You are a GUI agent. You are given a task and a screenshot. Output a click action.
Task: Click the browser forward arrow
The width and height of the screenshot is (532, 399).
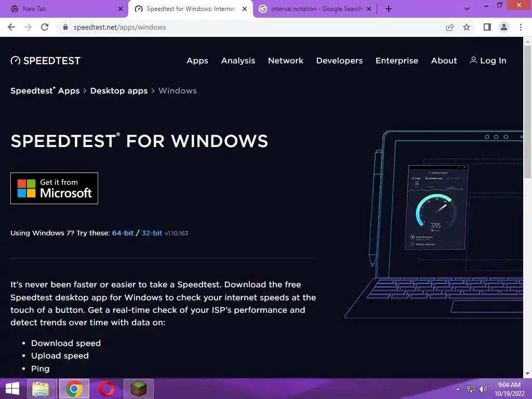click(x=28, y=27)
